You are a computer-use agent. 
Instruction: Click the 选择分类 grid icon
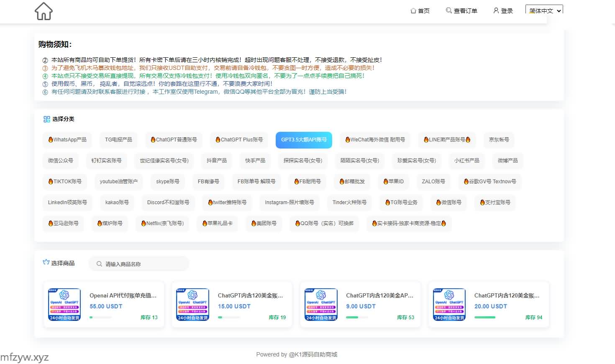click(46, 119)
